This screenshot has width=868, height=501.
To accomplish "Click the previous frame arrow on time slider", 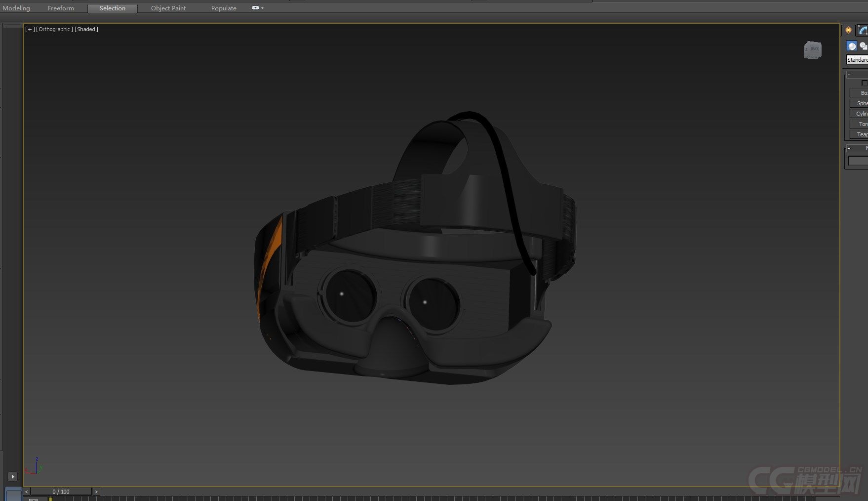I will click(x=27, y=492).
